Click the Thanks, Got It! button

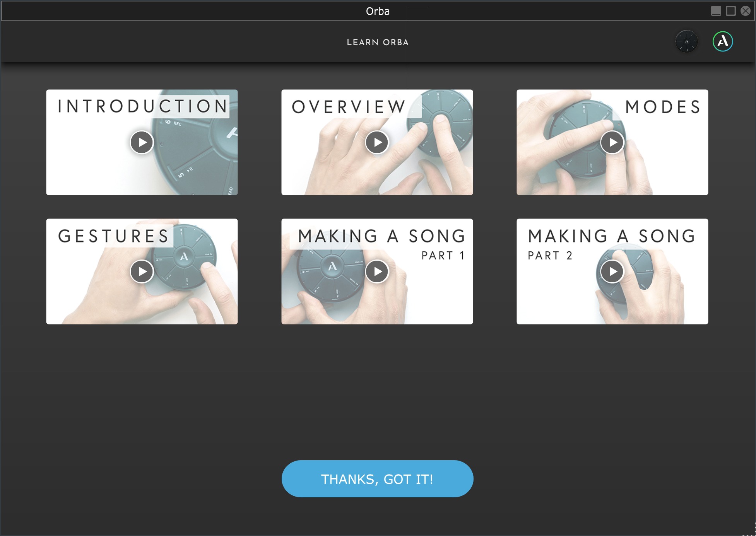tap(377, 479)
